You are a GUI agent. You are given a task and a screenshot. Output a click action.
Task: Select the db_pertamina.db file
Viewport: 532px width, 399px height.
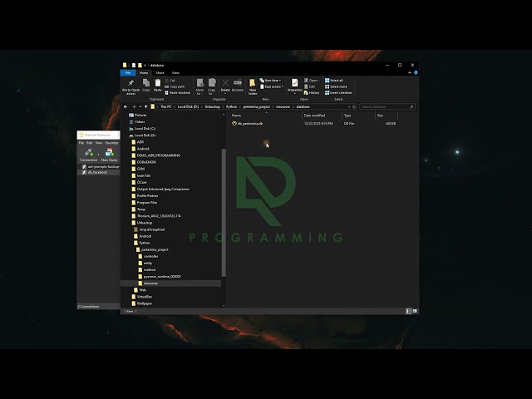(x=248, y=124)
